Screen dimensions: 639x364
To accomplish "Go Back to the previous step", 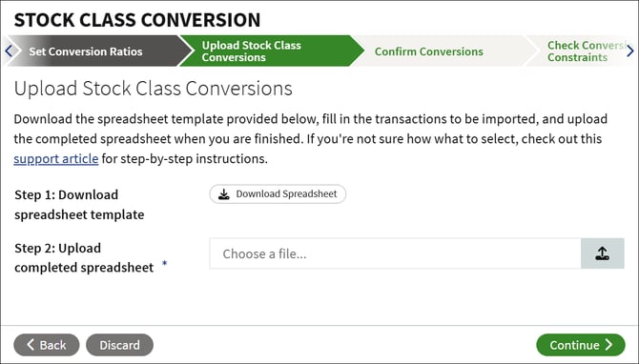I will [x=47, y=345].
